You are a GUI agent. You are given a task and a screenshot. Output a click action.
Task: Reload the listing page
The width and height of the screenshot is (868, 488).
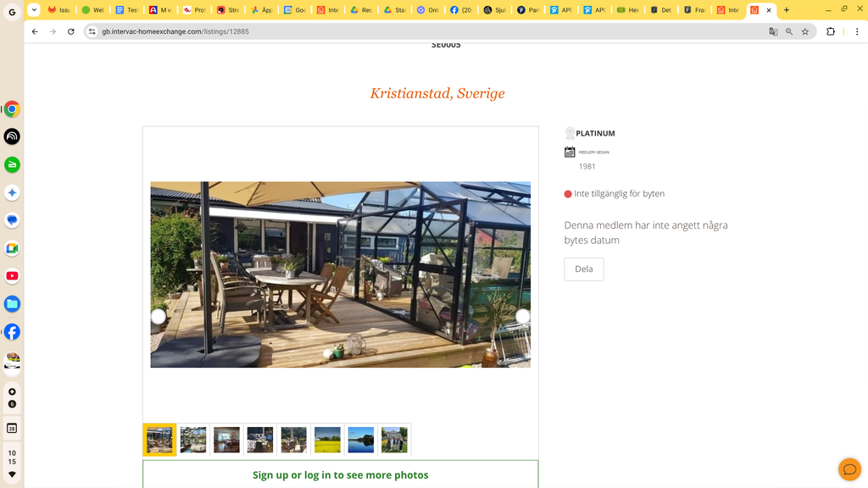[71, 31]
